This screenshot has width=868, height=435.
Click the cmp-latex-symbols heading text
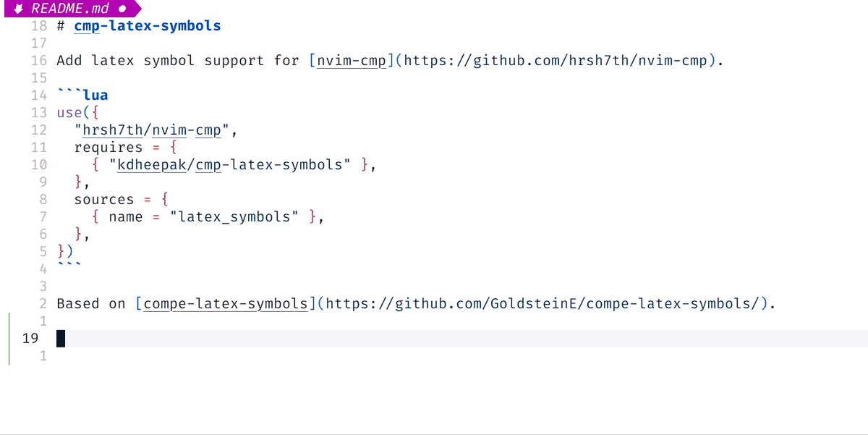click(x=148, y=26)
